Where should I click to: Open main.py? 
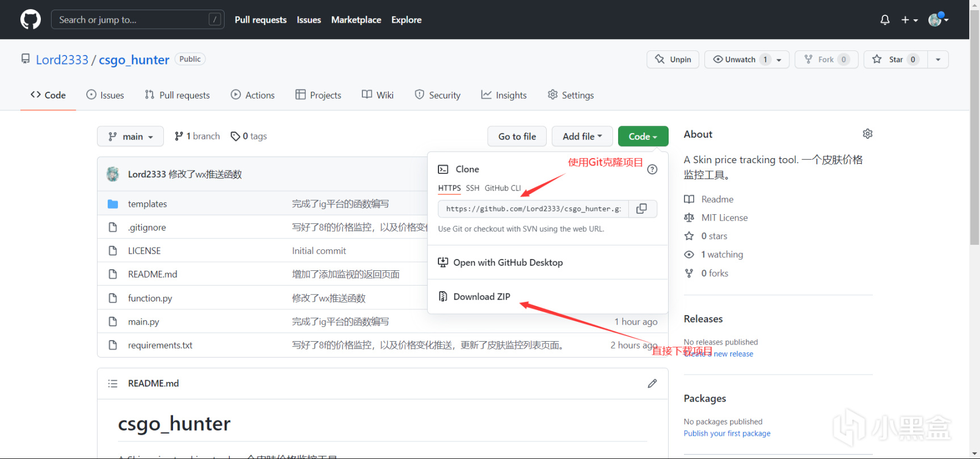pyautogui.click(x=143, y=322)
